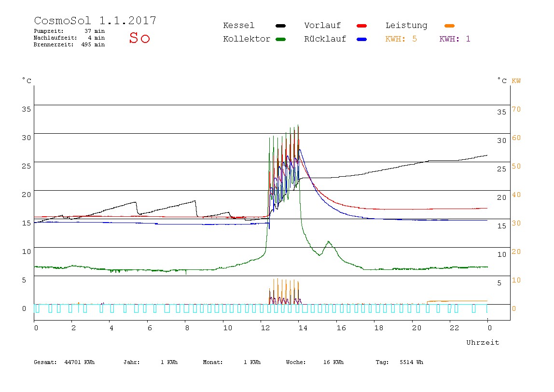Image resolution: width=554 pixels, height=392 pixels.
Task: Click the Nachlaufzeit value "4 min"
Action: (97, 38)
